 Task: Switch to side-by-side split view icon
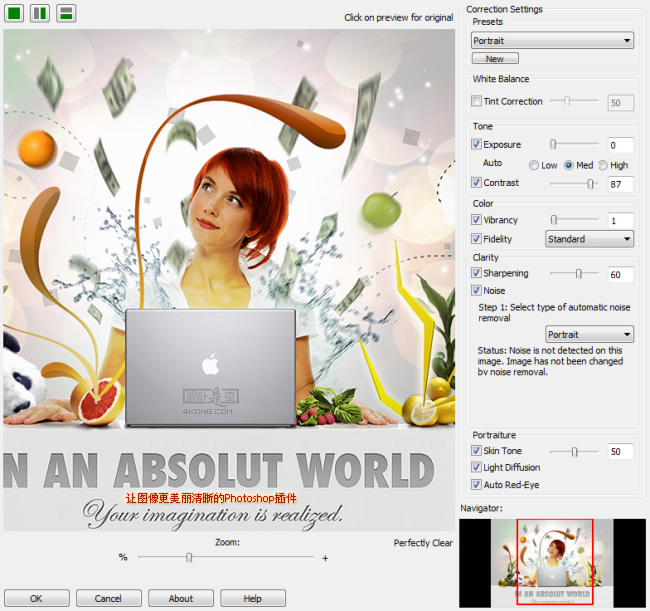(x=40, y=13)
